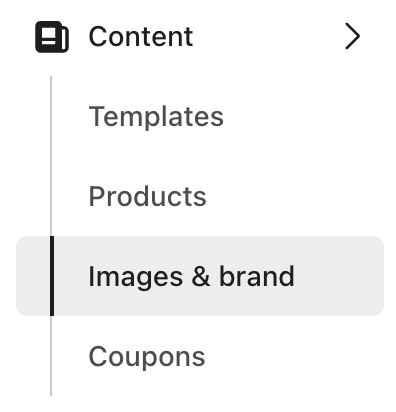The height and width of the screenshot is (412, 396).
Task: Click the Content section label text
Action: (141, 36)
